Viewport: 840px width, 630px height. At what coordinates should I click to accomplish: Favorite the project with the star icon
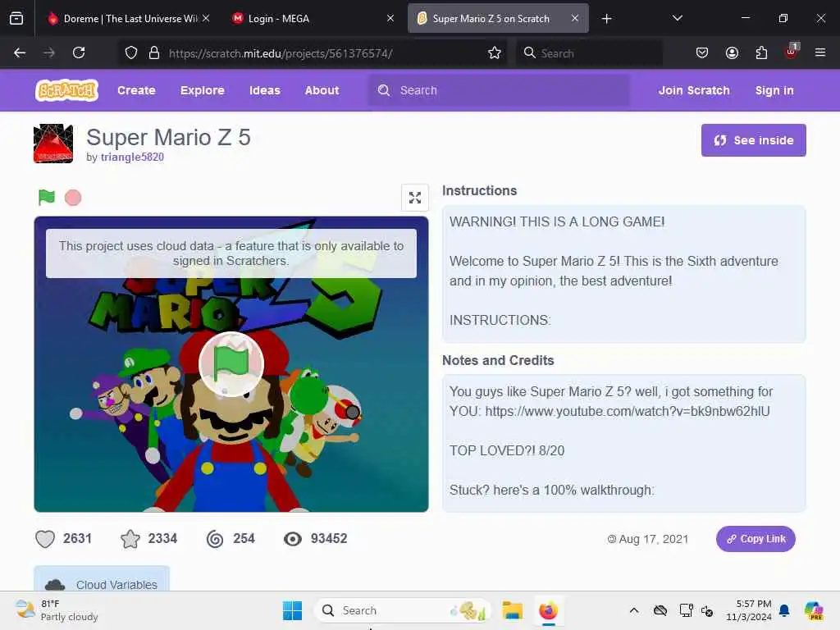pos(130,539)
